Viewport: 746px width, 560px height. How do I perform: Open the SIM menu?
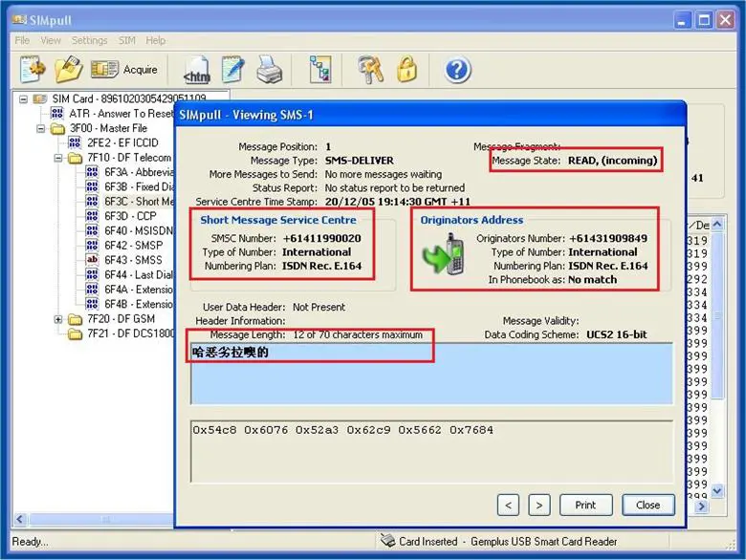click(127, 40)
